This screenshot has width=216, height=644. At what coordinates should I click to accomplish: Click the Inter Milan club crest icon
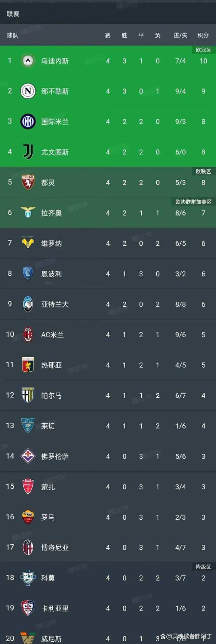click(x=28, y=122)
